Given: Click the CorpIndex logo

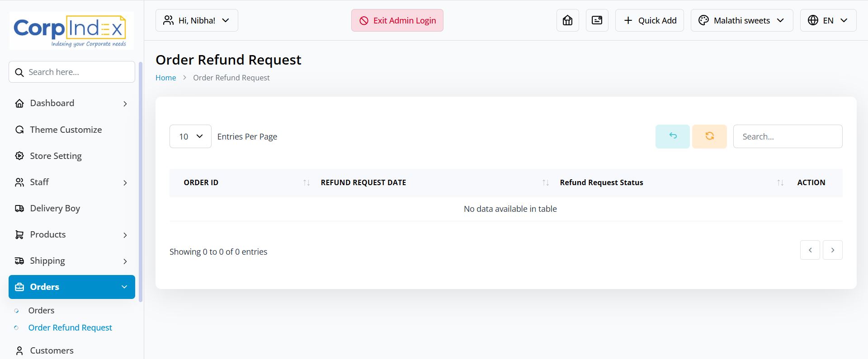Looking at the screenshot, I should [x=71, y=31].
